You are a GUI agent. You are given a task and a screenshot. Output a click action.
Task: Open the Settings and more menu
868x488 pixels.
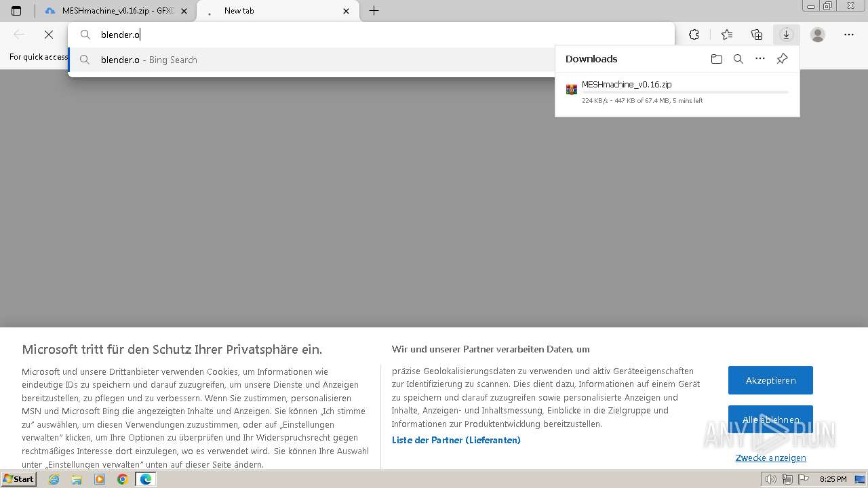click(x=849, y=35)
